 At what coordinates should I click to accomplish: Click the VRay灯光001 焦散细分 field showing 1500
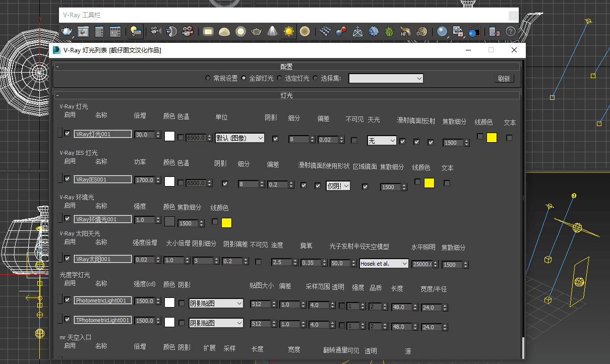pyautogui.click(x=453, y=143)
